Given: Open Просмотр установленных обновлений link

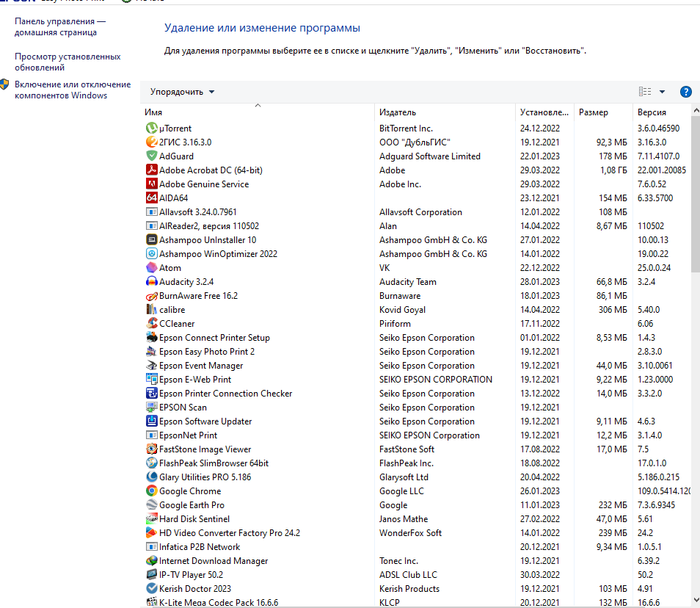Looking at the screenshot, I should (68, 62).
